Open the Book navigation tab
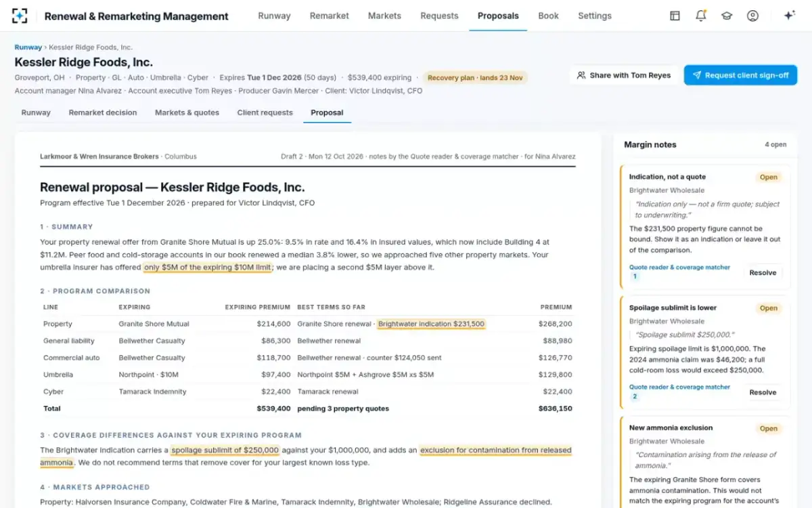 (548, 16)
